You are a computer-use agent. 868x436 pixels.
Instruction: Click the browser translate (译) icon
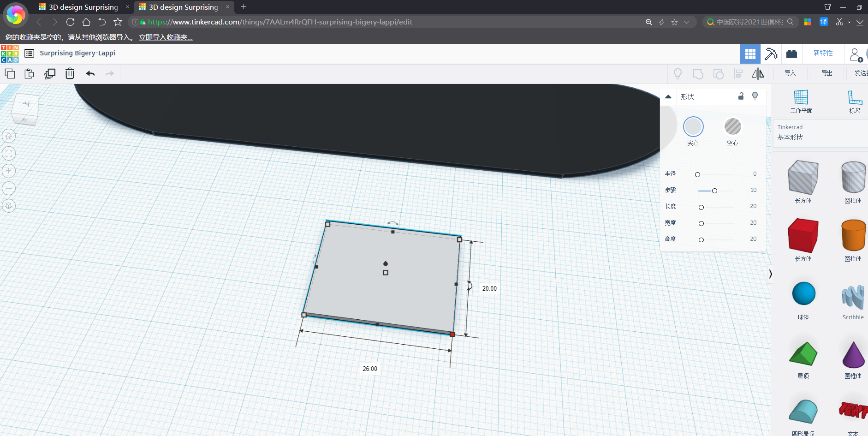pos(824,22)
